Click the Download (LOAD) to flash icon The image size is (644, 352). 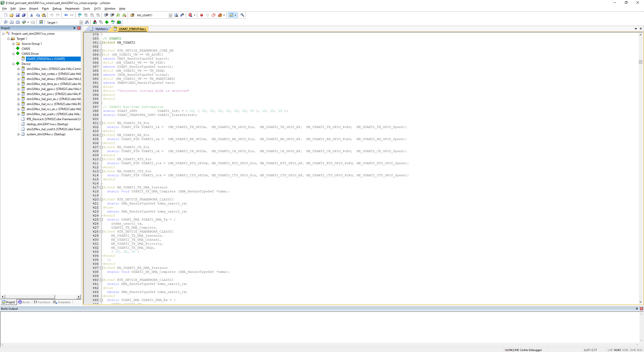click(41, 22)
